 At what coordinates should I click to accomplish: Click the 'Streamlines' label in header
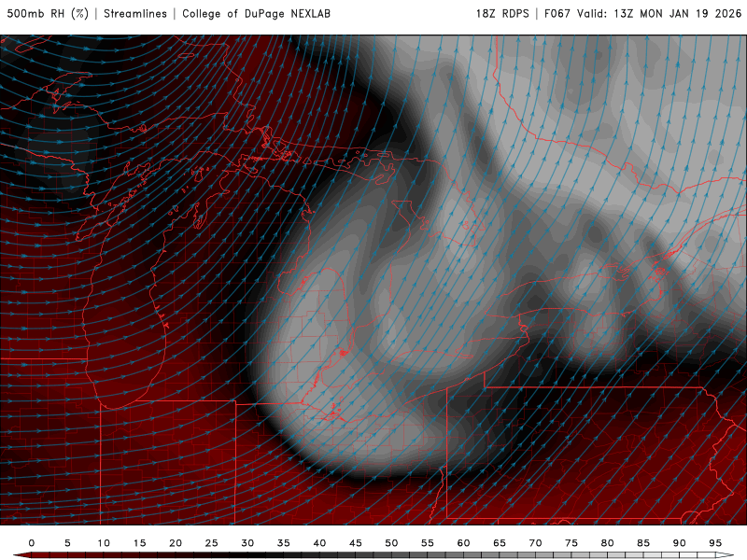tap(135, 13)
